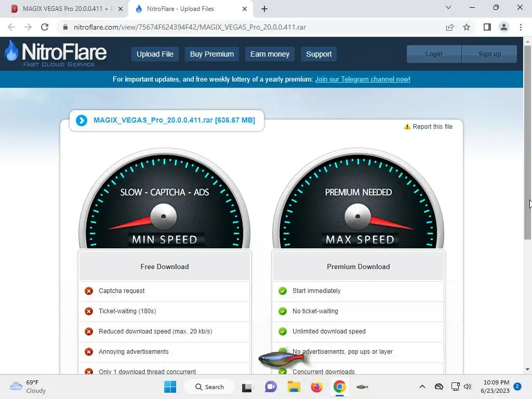Click the taskbar Search box
The width and height of the screenshot is (532, 399).
209,387
